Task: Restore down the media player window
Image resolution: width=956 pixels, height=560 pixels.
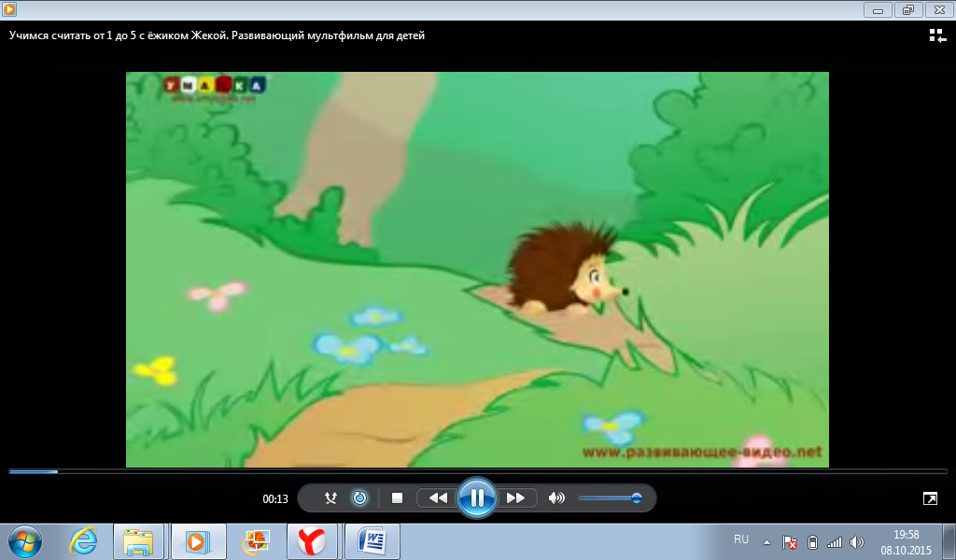Action: click(908, 9)
